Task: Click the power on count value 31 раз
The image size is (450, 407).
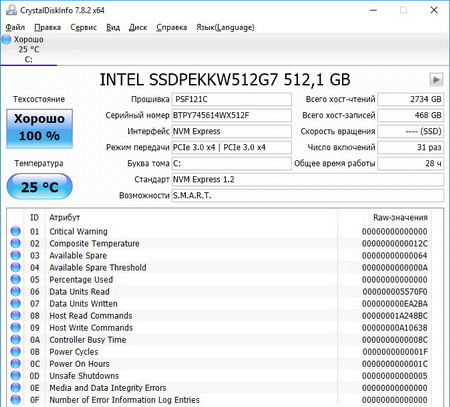Action: point(410,147)
